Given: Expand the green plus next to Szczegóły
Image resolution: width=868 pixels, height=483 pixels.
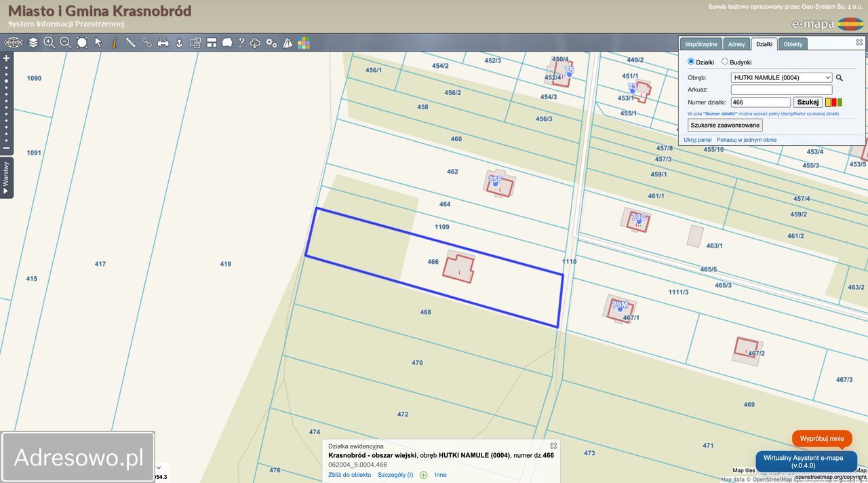Looking at the screenshot, I should click(x=424, y=475).
